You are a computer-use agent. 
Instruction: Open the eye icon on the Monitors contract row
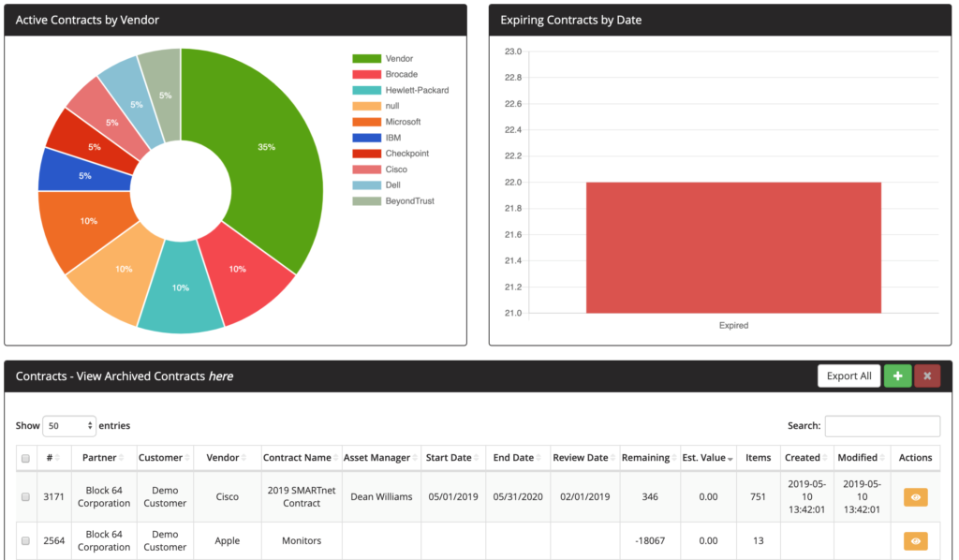tap(915, 540)
